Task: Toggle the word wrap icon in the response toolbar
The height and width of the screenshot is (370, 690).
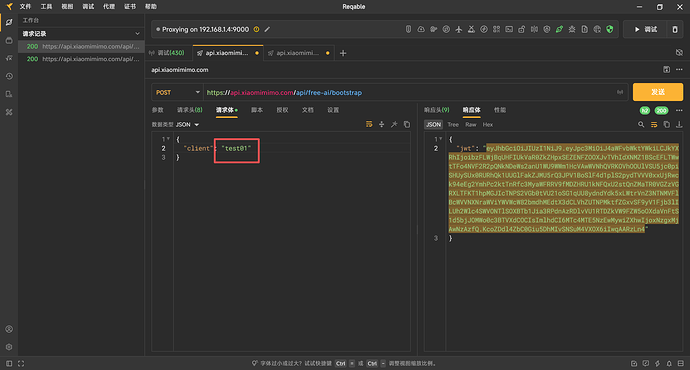Action: click(x=654, y=125)
